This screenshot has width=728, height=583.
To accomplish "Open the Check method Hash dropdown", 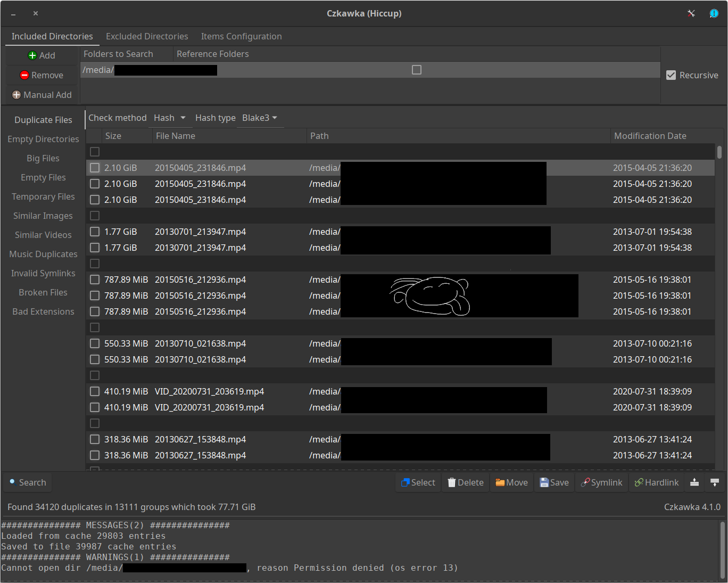I will (170, 118).
